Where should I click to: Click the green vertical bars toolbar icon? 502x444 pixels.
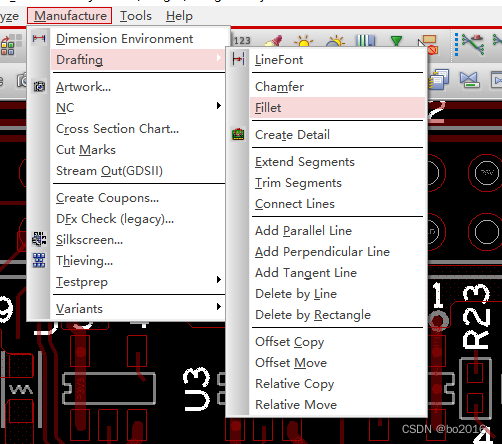point(365,41)
